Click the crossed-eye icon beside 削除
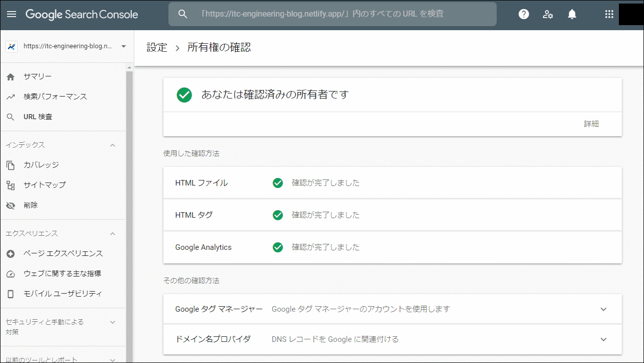 (x=11, y=206)
